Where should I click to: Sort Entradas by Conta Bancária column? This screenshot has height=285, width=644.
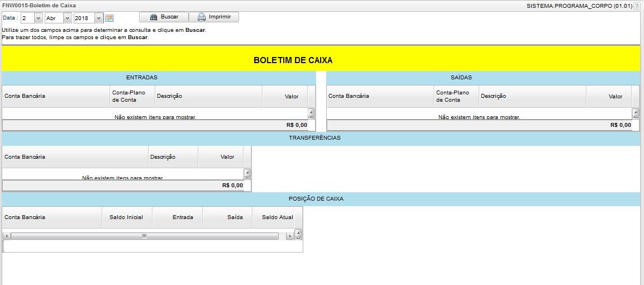[x=56, y=96]
